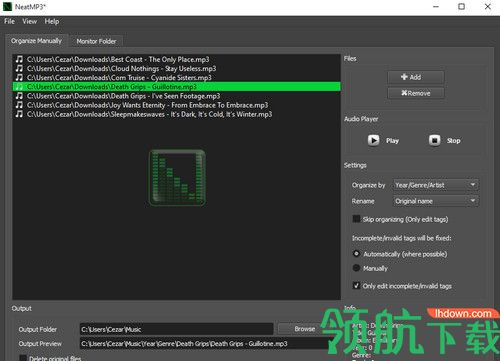
Task: Maximize the NeatMP3 window
Action: 461,7
